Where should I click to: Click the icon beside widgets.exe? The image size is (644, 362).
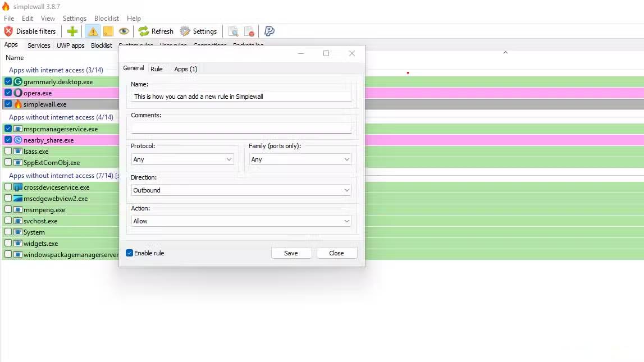pyautogui.click(x=17, y=244)
